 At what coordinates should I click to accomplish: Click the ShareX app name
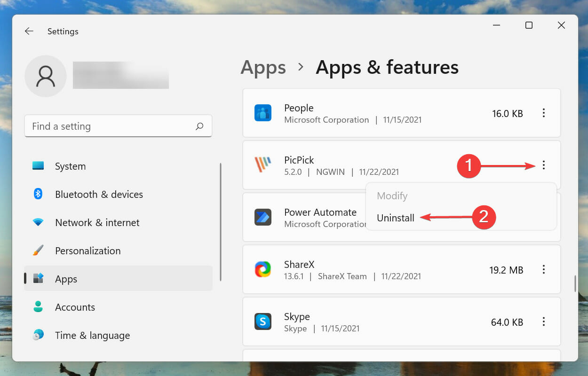point(299,264)
